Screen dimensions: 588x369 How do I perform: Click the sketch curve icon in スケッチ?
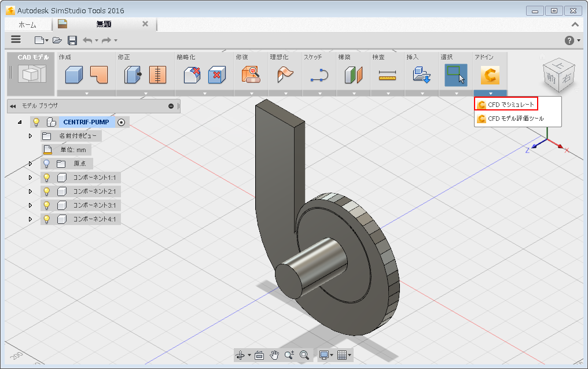319,75
